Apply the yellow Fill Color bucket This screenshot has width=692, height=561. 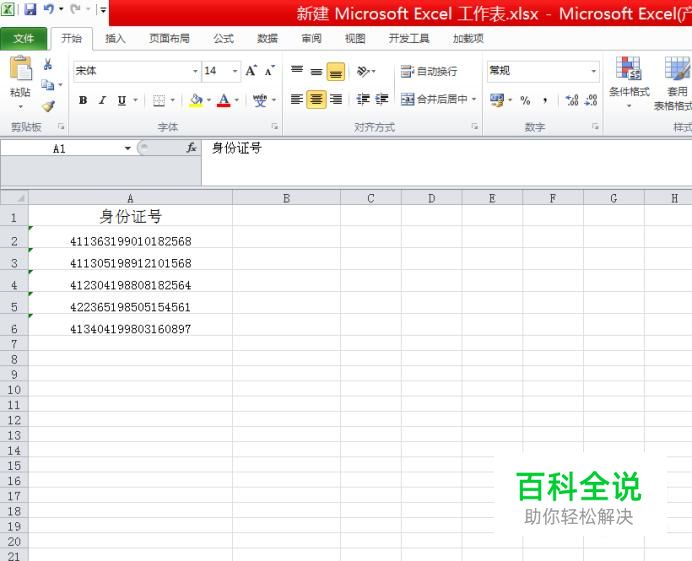196,100
